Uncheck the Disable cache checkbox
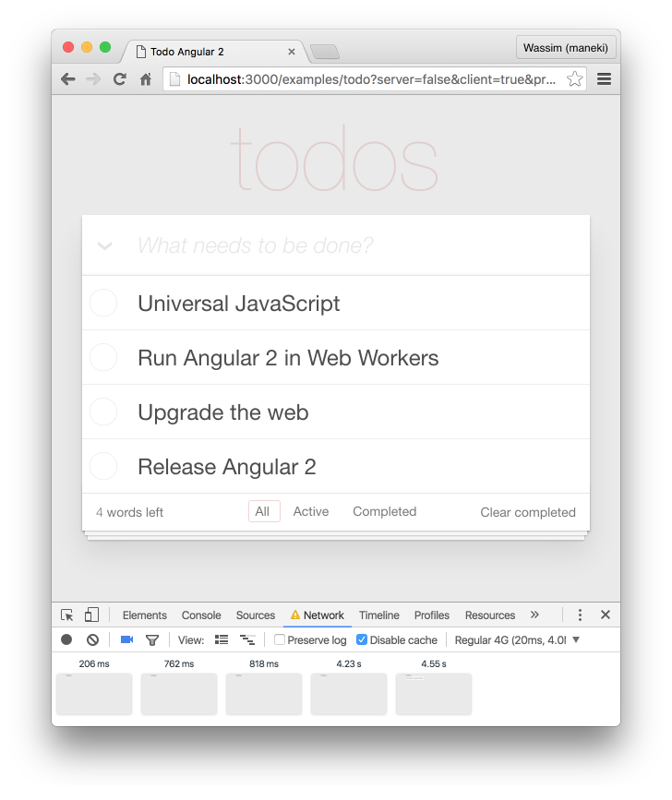Viewport: 672px width, 800px height. pyautogui.click(x=361, y=639)
